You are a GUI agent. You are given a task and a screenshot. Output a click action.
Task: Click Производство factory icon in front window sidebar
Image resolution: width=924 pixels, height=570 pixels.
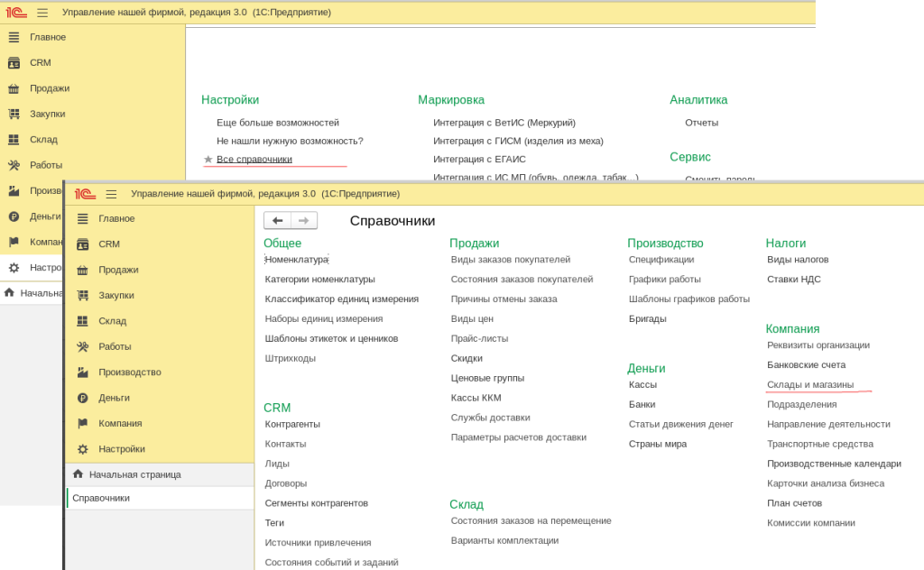[x=82, y=372]
